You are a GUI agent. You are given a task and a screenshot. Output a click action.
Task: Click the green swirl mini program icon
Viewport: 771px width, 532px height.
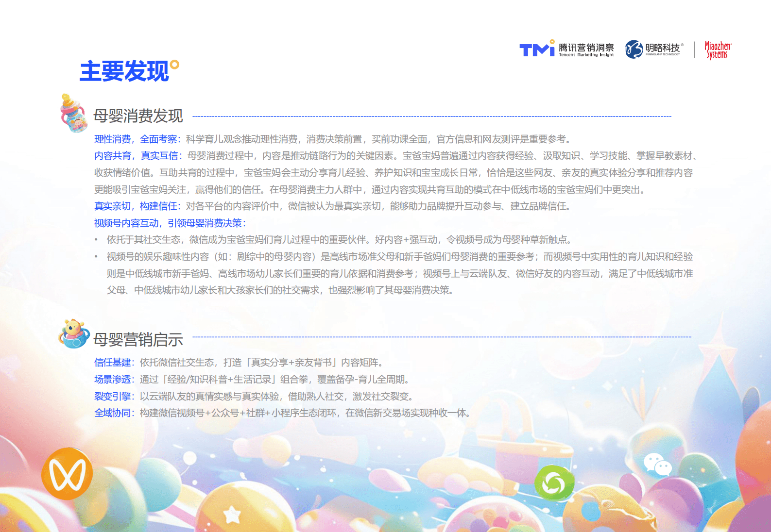pyautogui.click(x=554, y=483)
